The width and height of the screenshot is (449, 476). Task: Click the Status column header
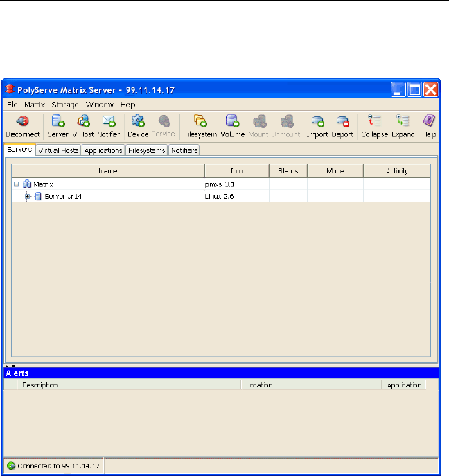click(288, 171)
